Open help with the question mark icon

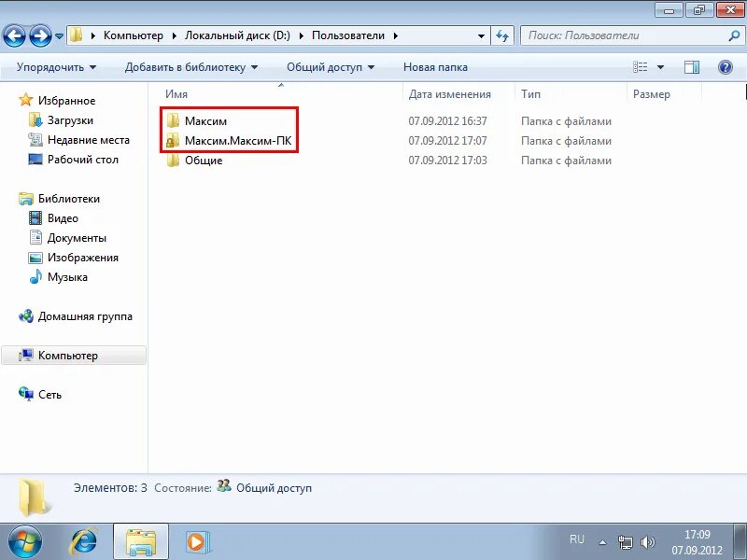point(726,67)
